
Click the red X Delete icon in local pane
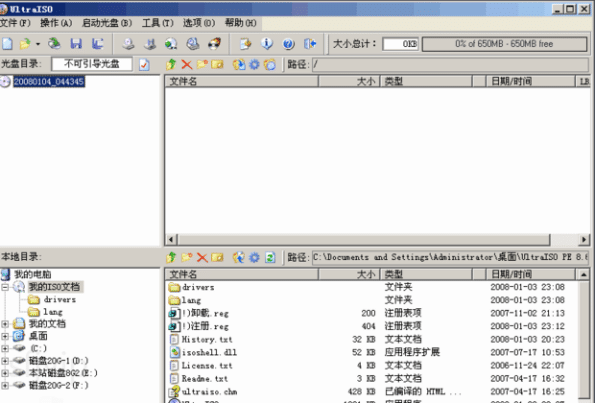[x=202, y=258]
